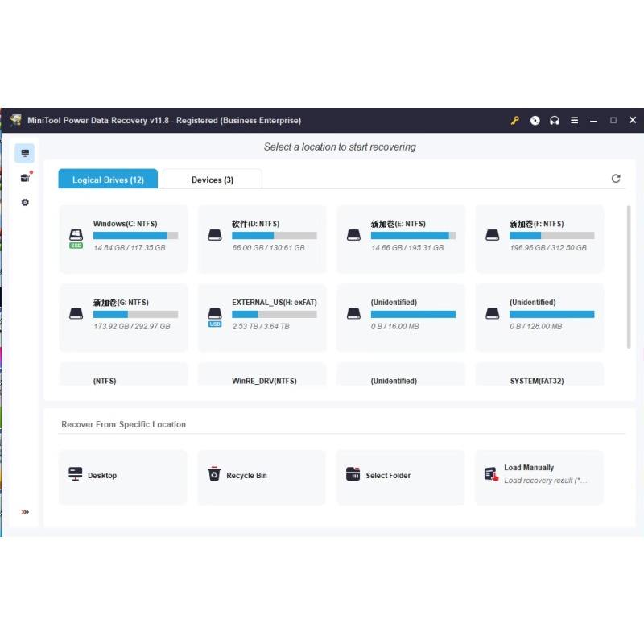Click the Desktop recovery location
Viewport: 644px width, 644px height.
tap(123, 477)
